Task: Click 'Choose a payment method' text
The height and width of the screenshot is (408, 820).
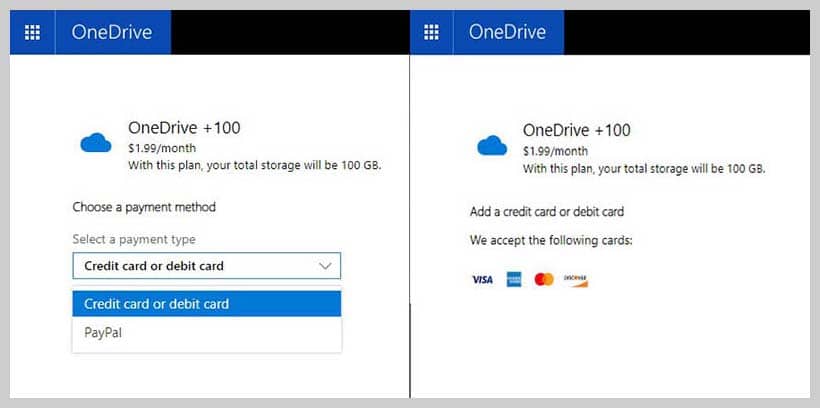Action: (x=144, y=207)
